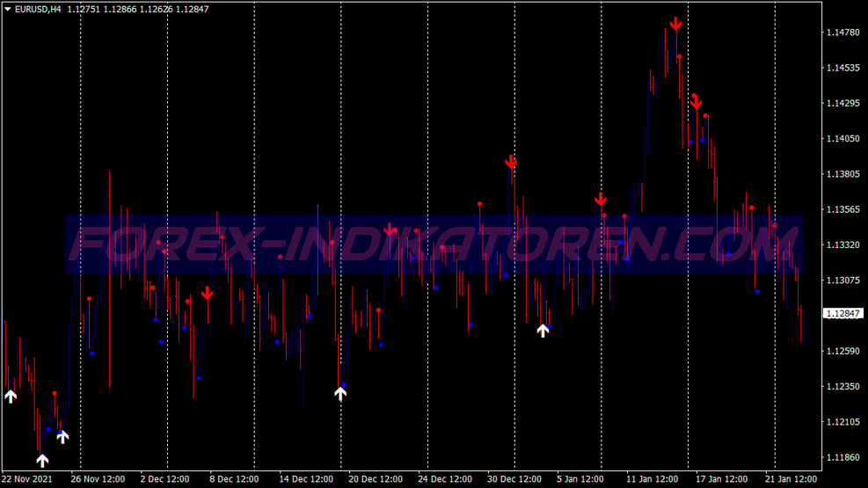The height and width of the screenshot is (488, 868).
Task: Select the white buy arrow on the 20 Dec separator
Action: [x=340, y=393]
